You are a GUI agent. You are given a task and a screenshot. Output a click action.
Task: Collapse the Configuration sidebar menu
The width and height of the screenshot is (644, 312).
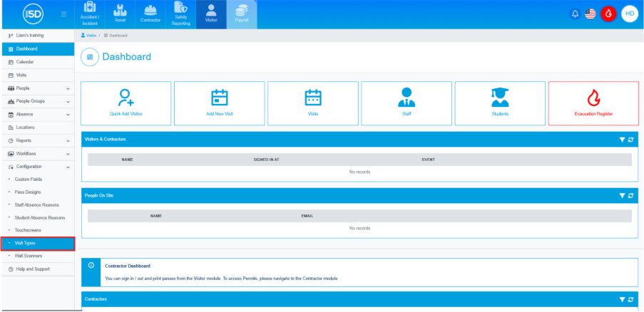pos(39,167)
